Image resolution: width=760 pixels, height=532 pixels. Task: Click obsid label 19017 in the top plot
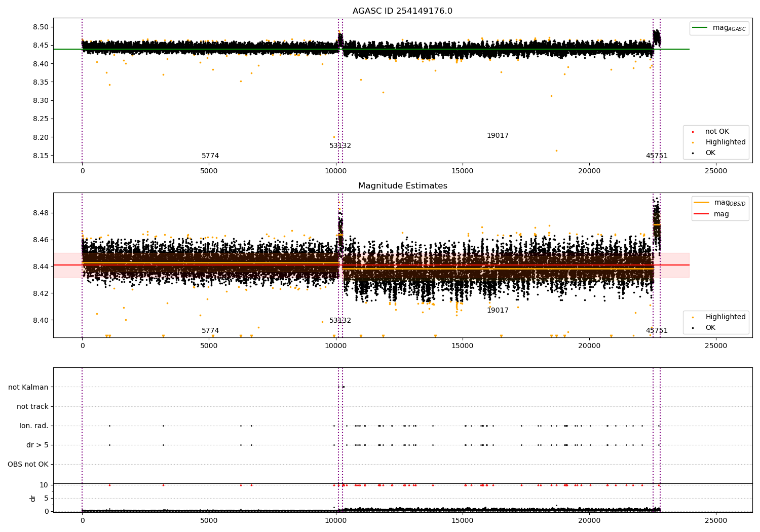pyautogui.click(x=498, y=136)
